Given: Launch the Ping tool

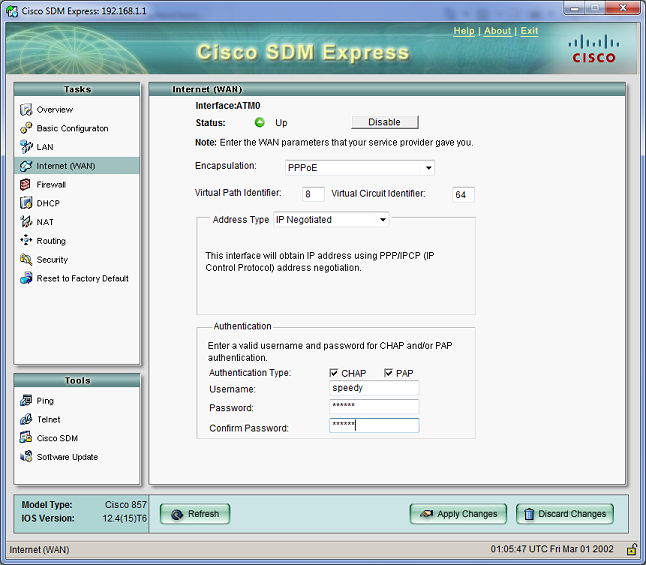Looking at the screenshot, I should (x=45, y=401).
